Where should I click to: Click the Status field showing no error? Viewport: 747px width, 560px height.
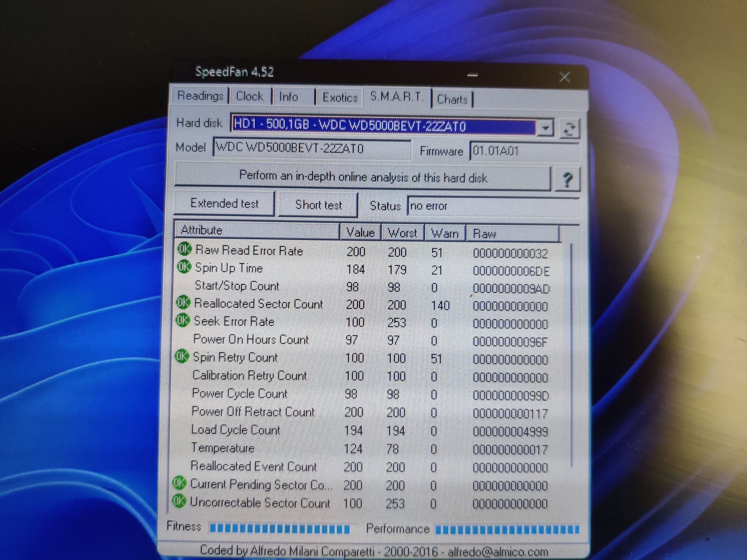click(493, 206)
